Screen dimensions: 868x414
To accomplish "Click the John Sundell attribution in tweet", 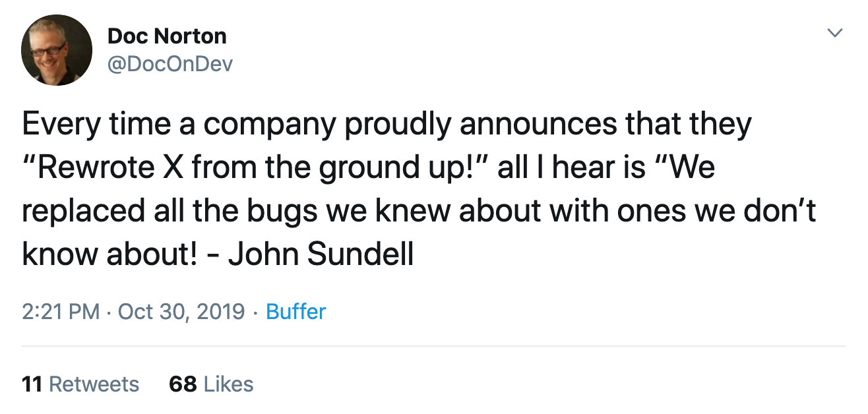I will tap(321, 254).
